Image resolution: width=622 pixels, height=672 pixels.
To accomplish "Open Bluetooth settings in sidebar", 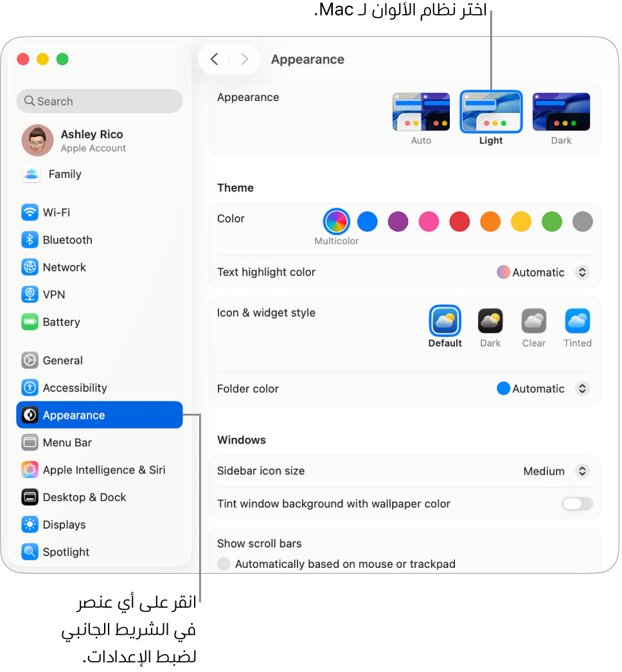I will pos(100,240).
